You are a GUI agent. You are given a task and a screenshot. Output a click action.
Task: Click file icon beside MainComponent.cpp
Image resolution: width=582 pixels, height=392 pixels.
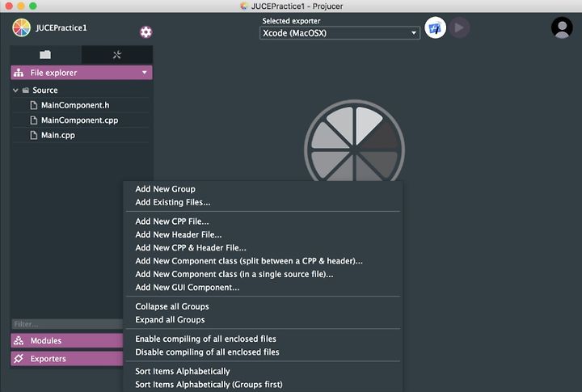34,120
